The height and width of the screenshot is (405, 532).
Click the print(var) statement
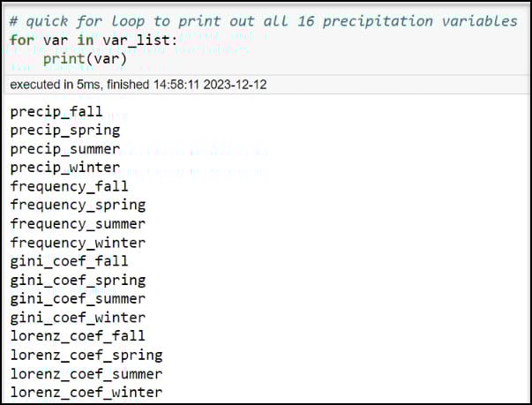[x=86, y=59]
